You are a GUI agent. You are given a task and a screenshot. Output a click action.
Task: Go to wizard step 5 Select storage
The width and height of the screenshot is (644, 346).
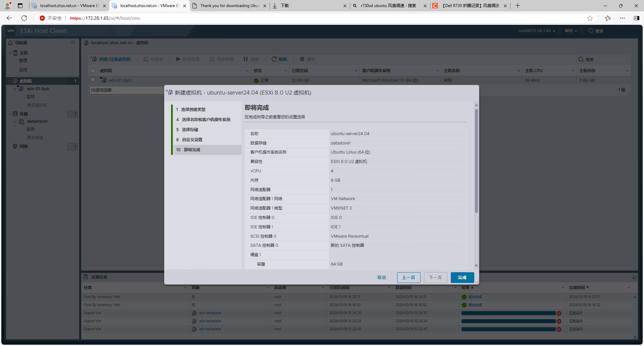pyautogui.click(x=190, y=130)
